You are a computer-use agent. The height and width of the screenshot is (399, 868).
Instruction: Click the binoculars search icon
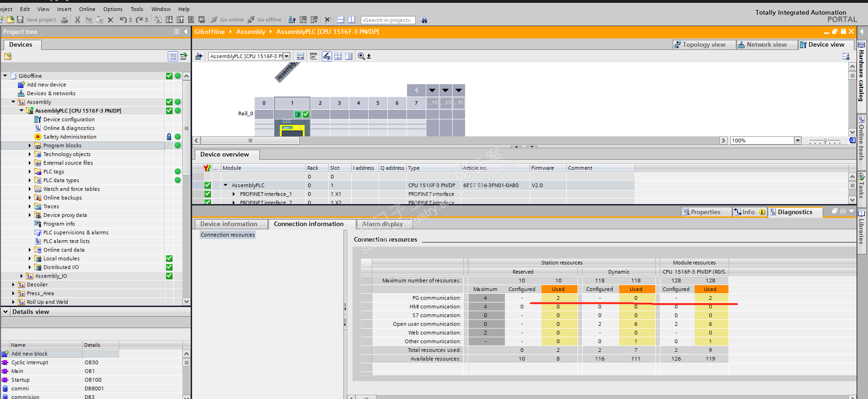pos(423,20)
